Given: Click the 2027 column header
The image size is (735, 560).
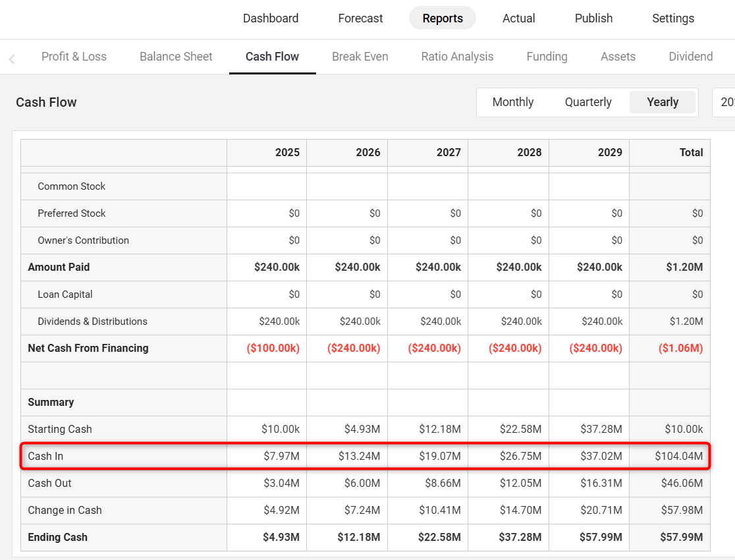Looking at the screenshot, I should point(448,152).
